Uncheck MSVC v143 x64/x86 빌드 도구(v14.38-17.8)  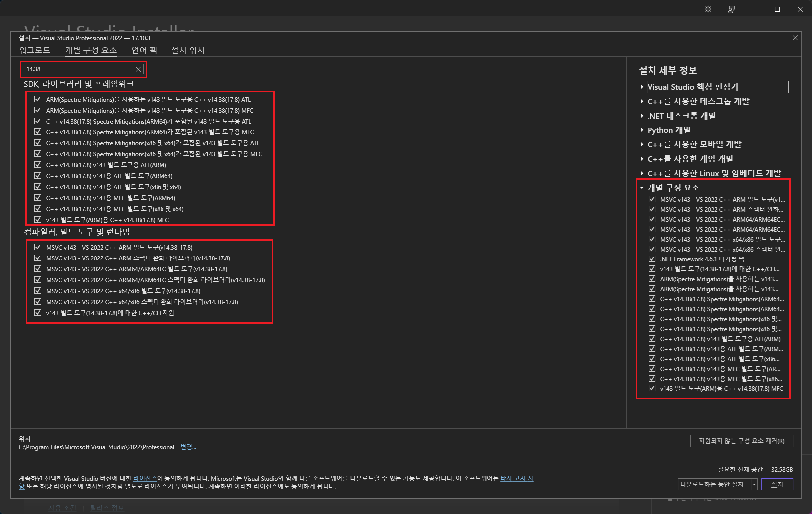(38, 291)
